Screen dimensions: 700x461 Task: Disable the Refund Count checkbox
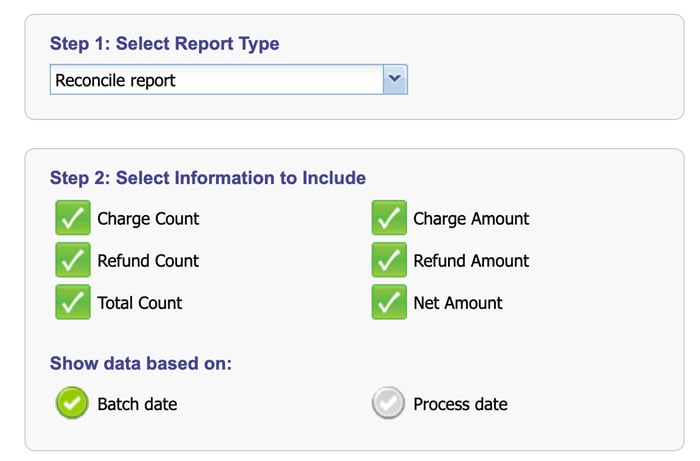73,260
